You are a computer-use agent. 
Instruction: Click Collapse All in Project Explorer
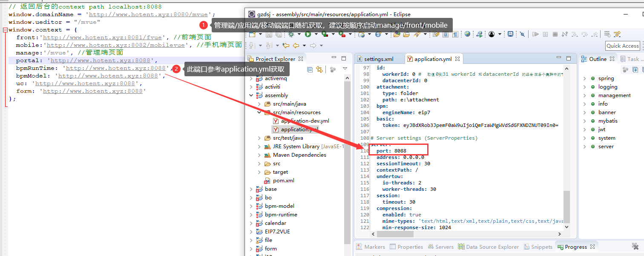pos(310,69)
